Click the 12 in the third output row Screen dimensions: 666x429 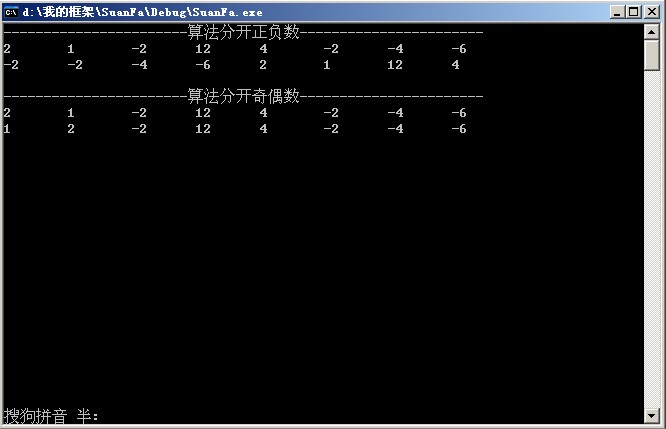[203, 113]
